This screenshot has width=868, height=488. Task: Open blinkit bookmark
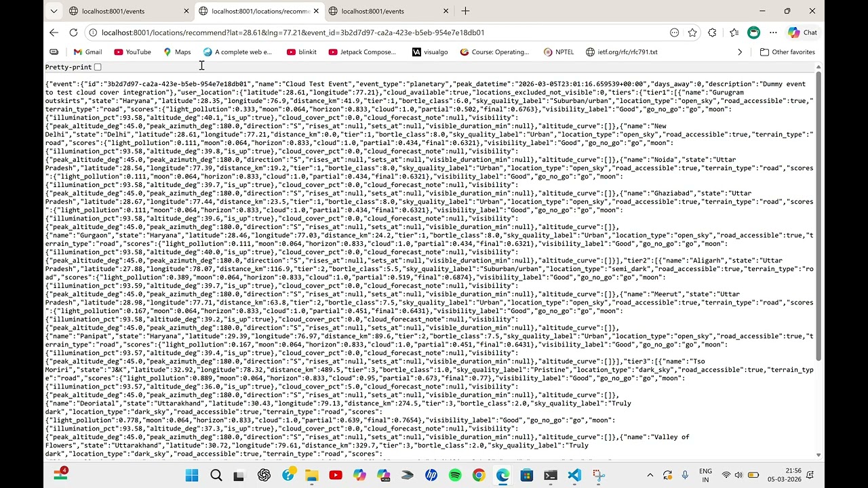click(x=302, y=52)
